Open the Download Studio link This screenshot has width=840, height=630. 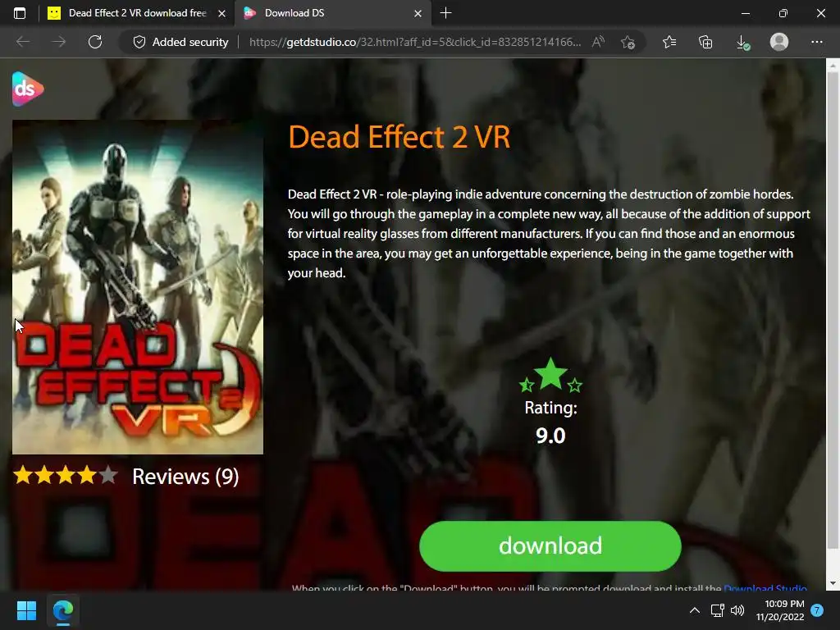(x=765, y=587)
